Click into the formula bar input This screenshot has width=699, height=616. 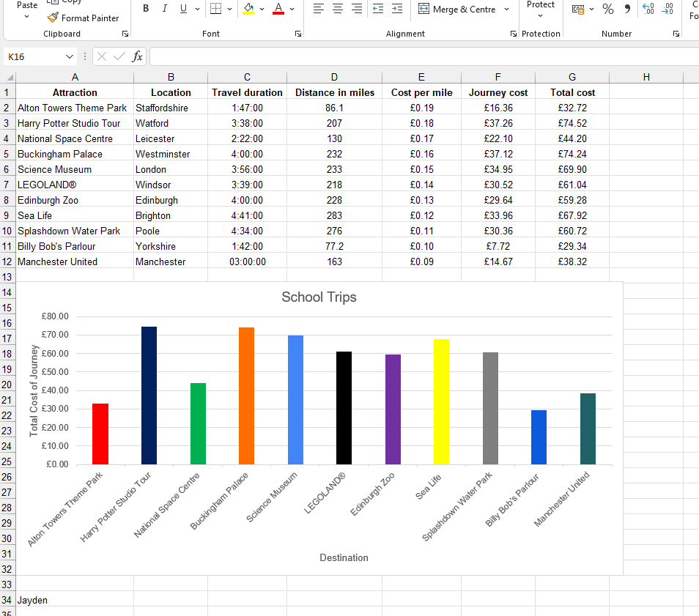[x=424, y=56]
